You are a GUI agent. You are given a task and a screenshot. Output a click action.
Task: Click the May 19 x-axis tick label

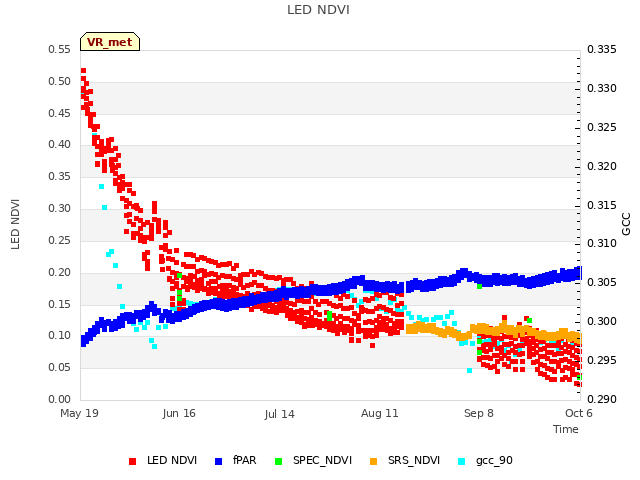pyautogui.click(x=79, y=413)
